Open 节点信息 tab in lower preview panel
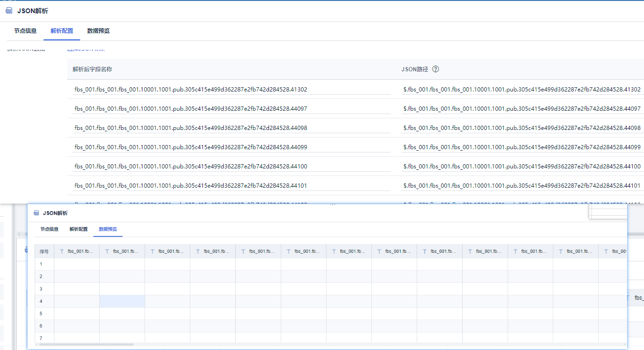 pyautogui.click(x=49, y=229)
